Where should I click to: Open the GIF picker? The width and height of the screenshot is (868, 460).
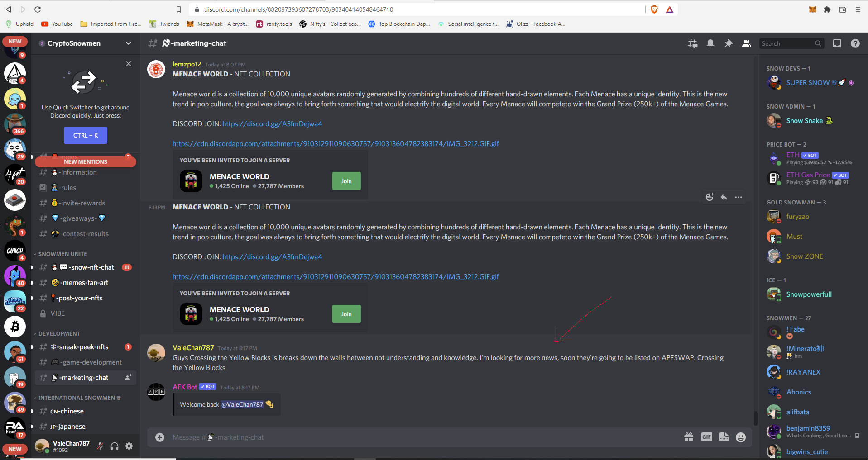707,437
